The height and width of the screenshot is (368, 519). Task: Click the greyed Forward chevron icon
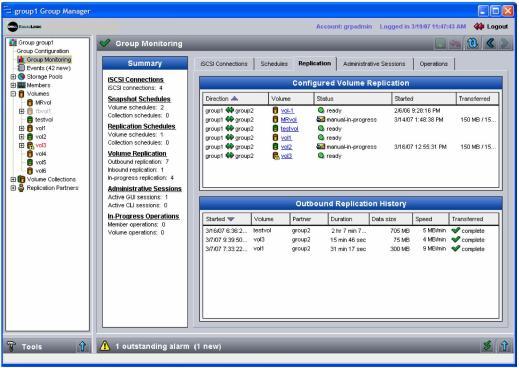505,43
